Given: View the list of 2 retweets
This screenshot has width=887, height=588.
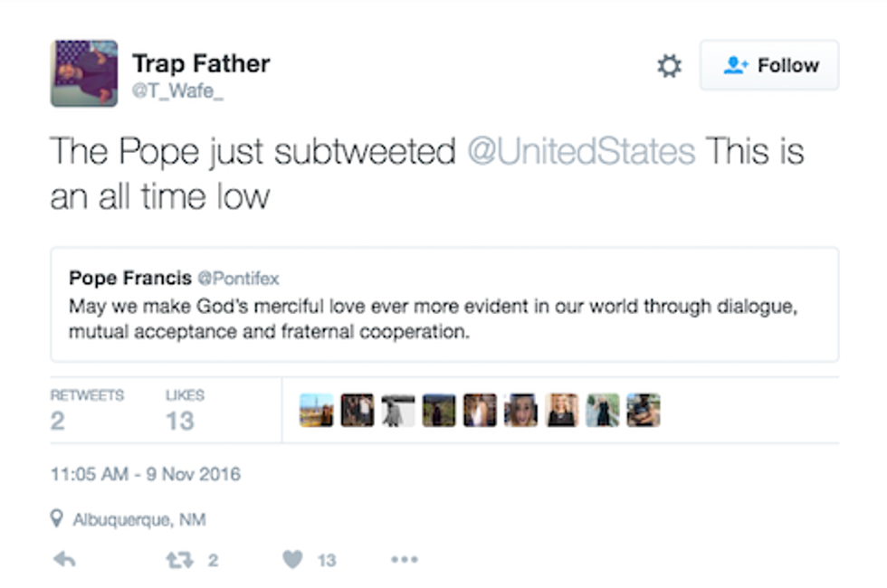Looking at the screenshot, I should coord(87,410).
